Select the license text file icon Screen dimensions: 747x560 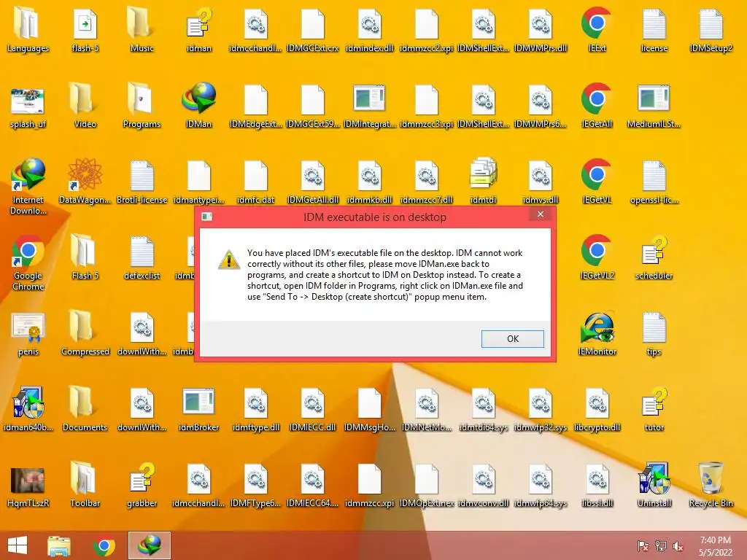pos(654,25)
